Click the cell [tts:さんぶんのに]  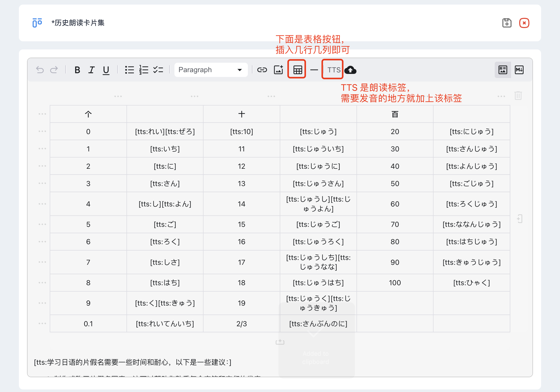coord(318,324)
